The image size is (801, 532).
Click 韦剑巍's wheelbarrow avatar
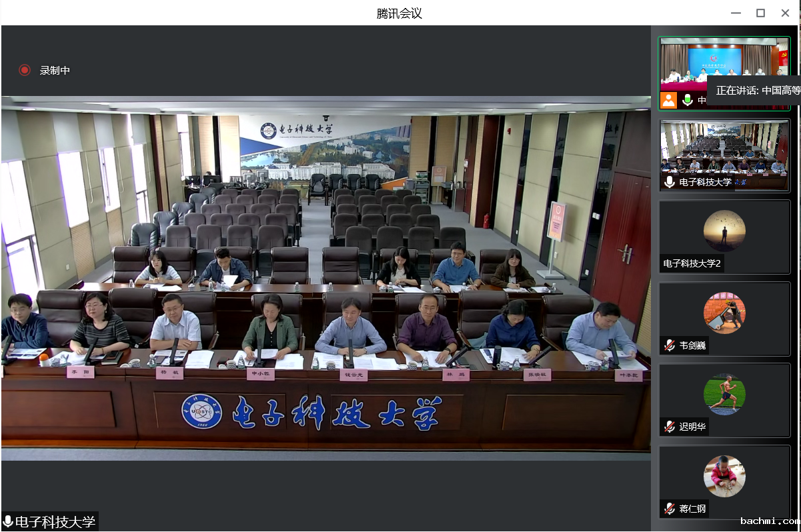click(724, 313)
